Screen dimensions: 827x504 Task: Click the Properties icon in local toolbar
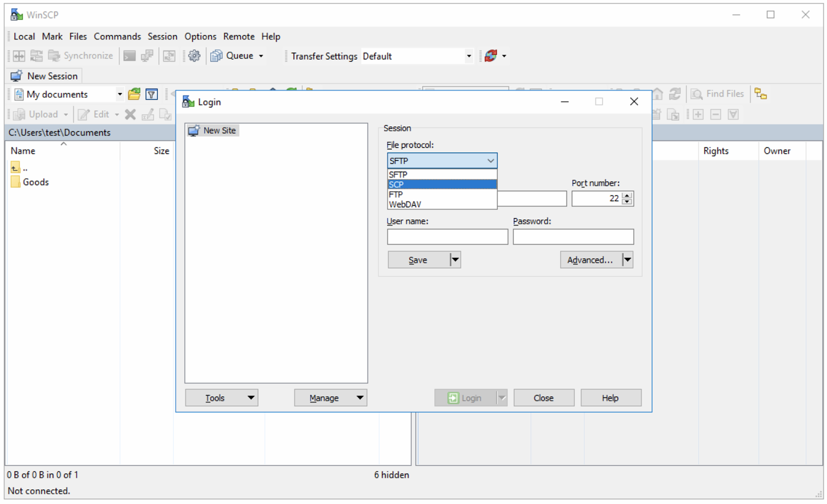point(165,114)
